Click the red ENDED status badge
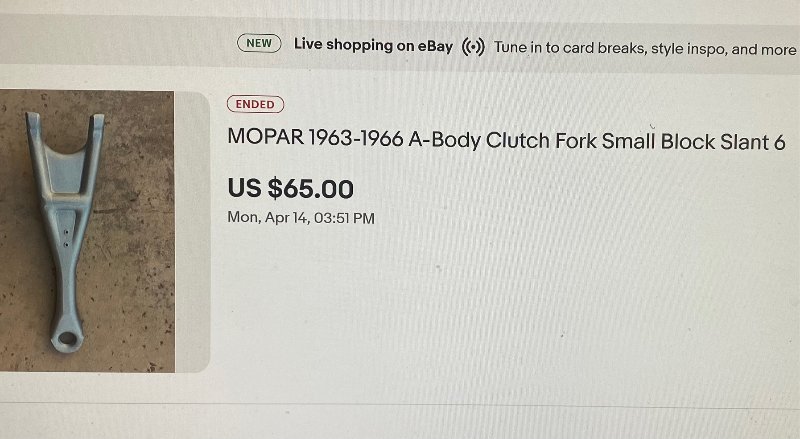 tap(255, 104)
